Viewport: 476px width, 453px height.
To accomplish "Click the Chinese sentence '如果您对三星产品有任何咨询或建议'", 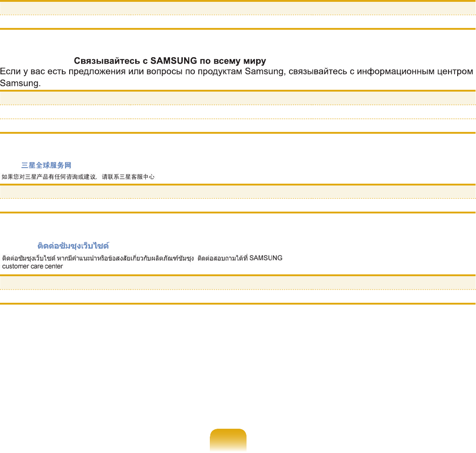I will tap(49, 177).
